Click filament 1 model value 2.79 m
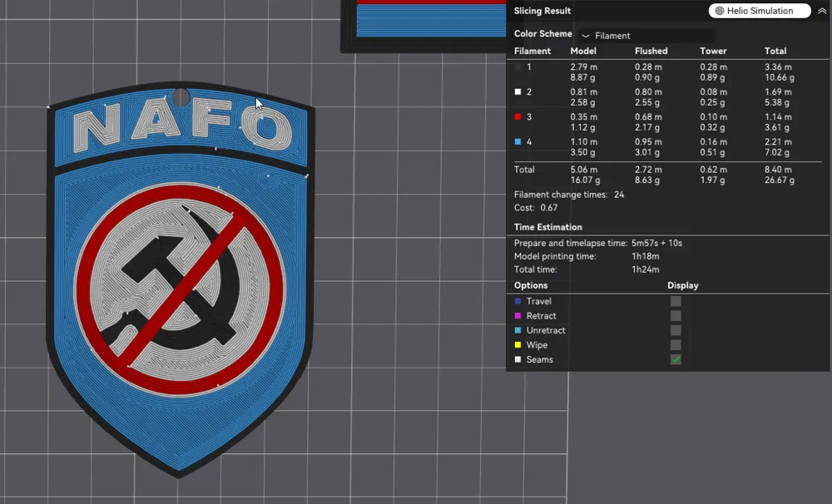The width and height of the screenshot is (832, 504). pyautogui.click(x=584, y=67)
